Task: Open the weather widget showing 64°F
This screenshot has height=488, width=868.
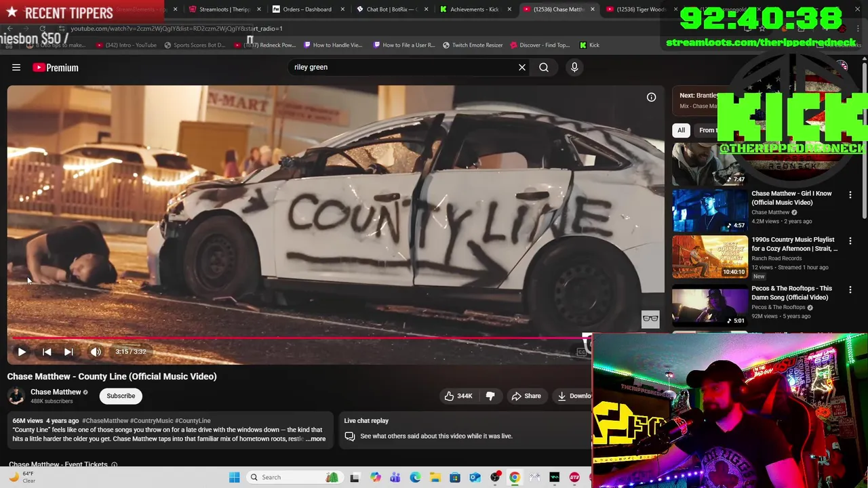Action: (x=22, y=477)
